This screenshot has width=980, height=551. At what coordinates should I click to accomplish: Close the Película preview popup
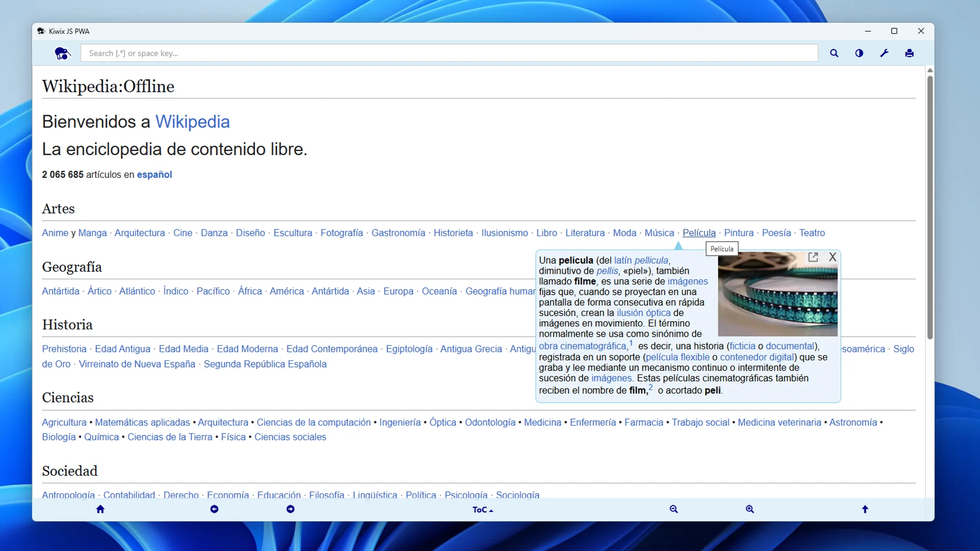click(832, 257)
